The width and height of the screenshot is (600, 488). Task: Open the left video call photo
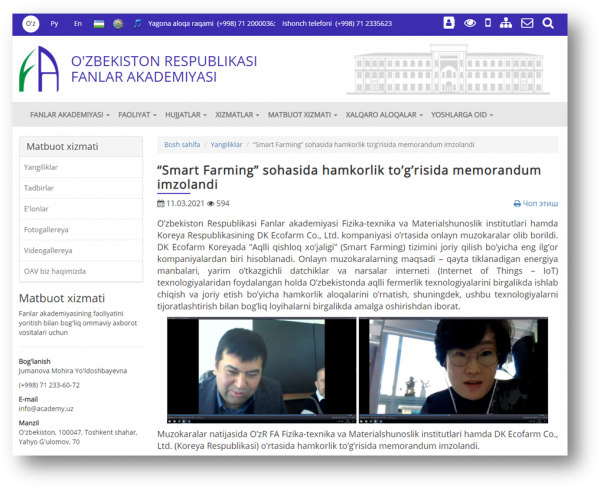point(261,370)
